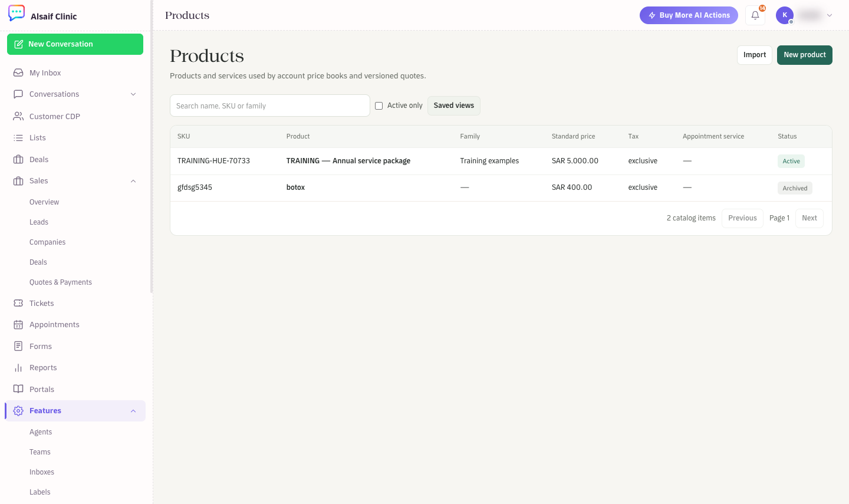The height and width of the screenshot is (504, 849).
Task: Open Teams under Features
Action: point(40,452)
